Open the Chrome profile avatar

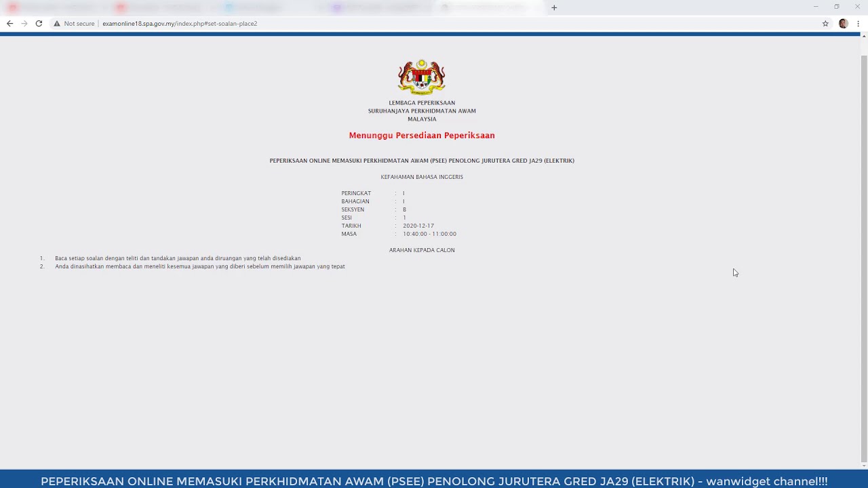843,24
